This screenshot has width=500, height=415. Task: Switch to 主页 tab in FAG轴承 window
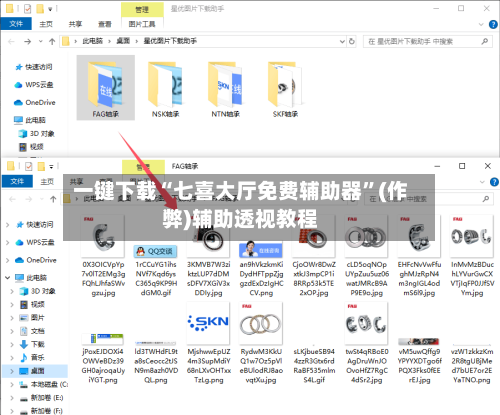(x=47, y=182)
